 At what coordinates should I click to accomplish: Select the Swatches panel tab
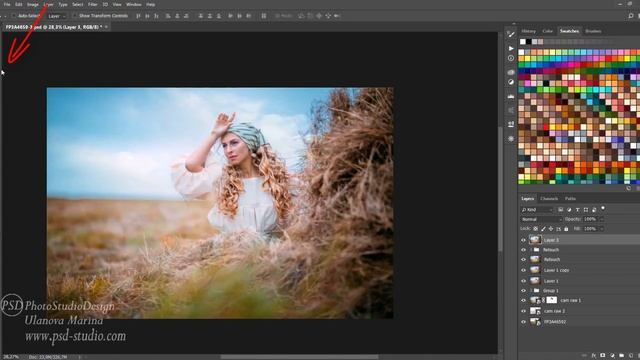pyautogui.click(x=569, y=31)
